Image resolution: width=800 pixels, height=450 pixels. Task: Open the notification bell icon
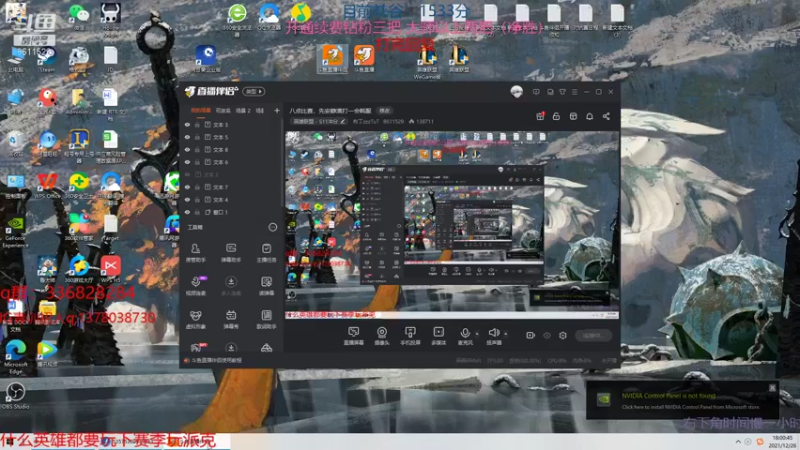pos(589,116)
